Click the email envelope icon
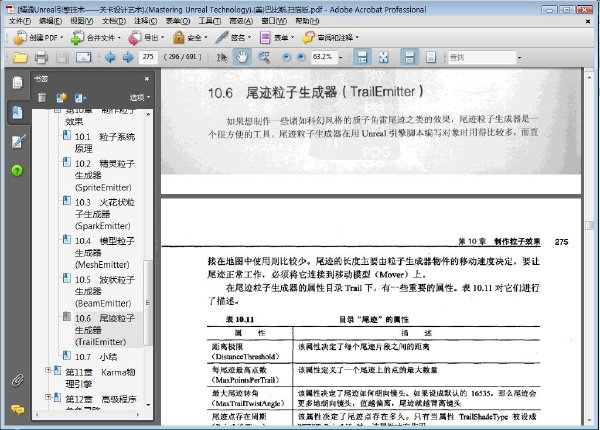600x430 pixels. [x=83, y=58]
